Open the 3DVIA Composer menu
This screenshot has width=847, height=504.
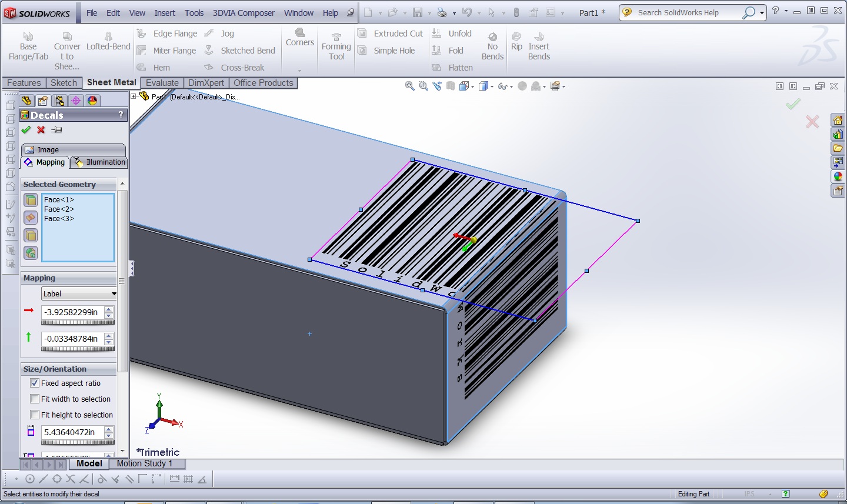click(244, 12)
